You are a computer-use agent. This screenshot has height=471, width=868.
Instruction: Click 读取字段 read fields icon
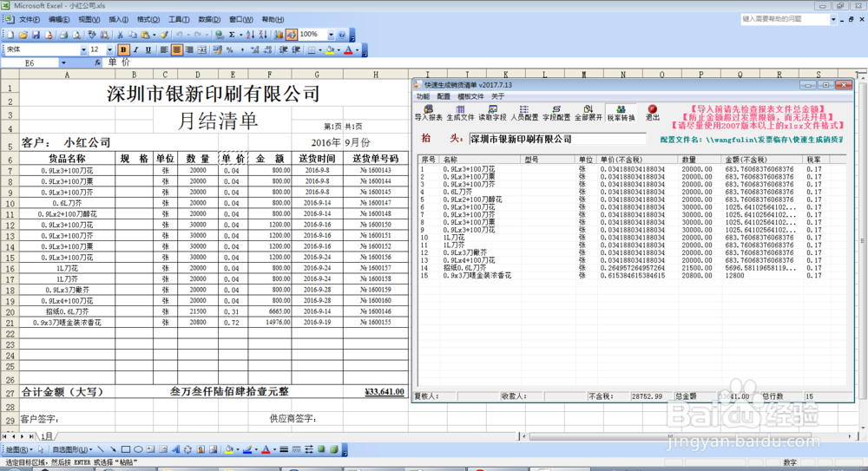coord(492,114)
